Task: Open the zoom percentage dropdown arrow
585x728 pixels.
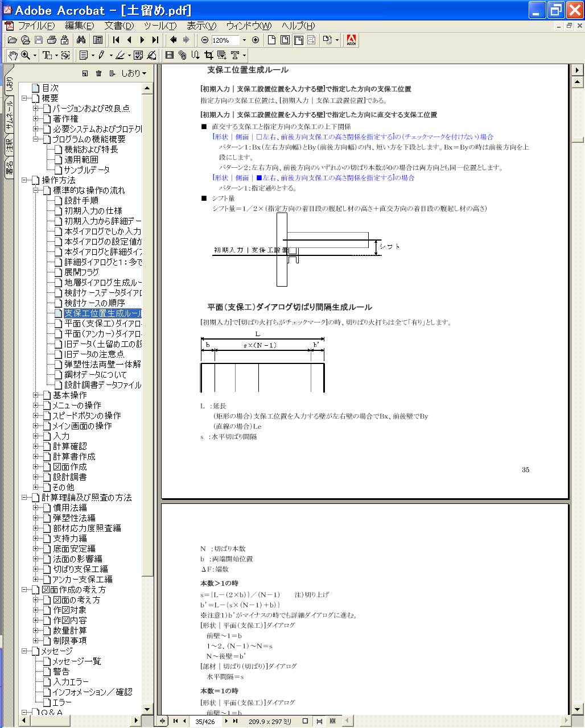Action: coord(244,40)
